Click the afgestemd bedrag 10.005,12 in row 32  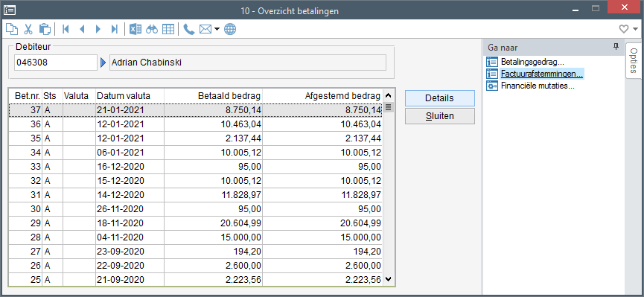pyautogui.click(x=322, y=181)
